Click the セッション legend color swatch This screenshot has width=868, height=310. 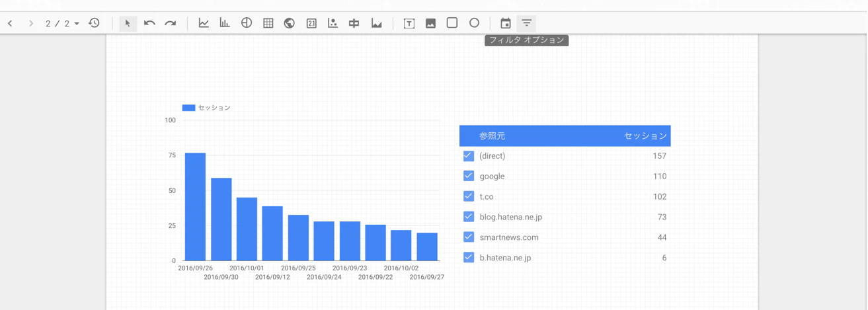coord(188,108)
